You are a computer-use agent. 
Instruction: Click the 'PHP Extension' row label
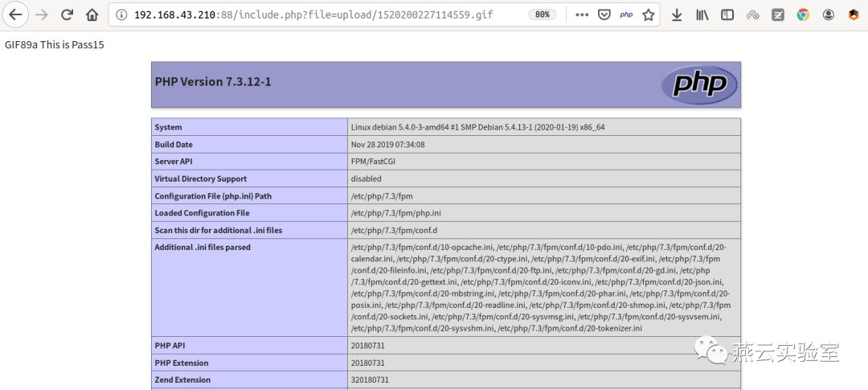(182, 363)
